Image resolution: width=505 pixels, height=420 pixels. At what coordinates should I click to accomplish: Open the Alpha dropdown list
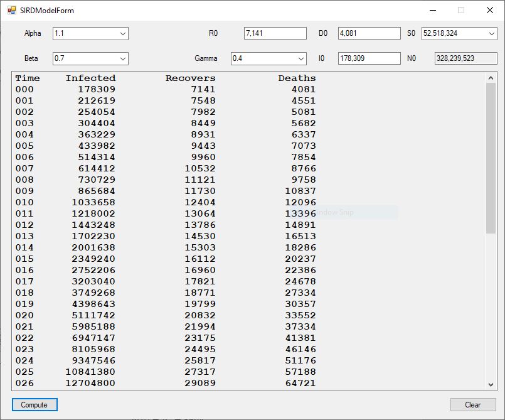(122, 33)
